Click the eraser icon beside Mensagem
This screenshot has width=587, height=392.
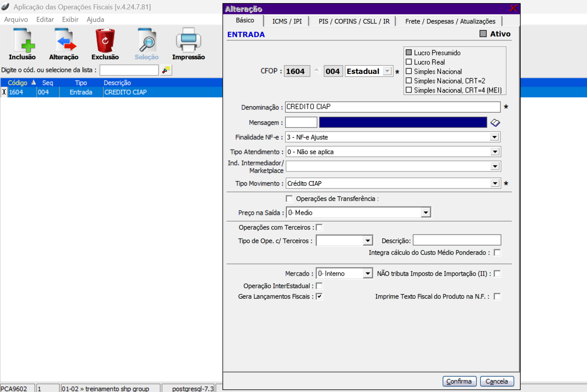[495, 123]
